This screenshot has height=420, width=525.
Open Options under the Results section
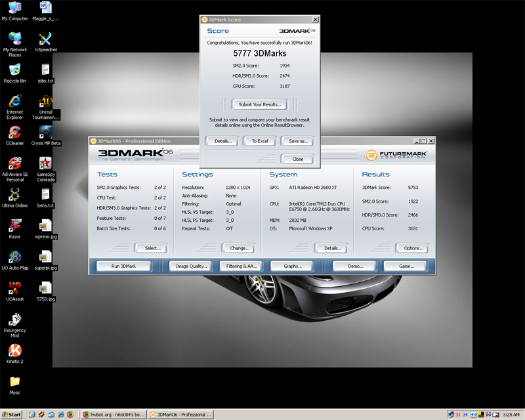point(413,248)
